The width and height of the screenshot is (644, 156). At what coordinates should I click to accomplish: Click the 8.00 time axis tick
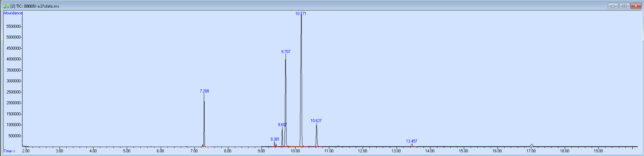pyautogui.click(x=228, y=151)
